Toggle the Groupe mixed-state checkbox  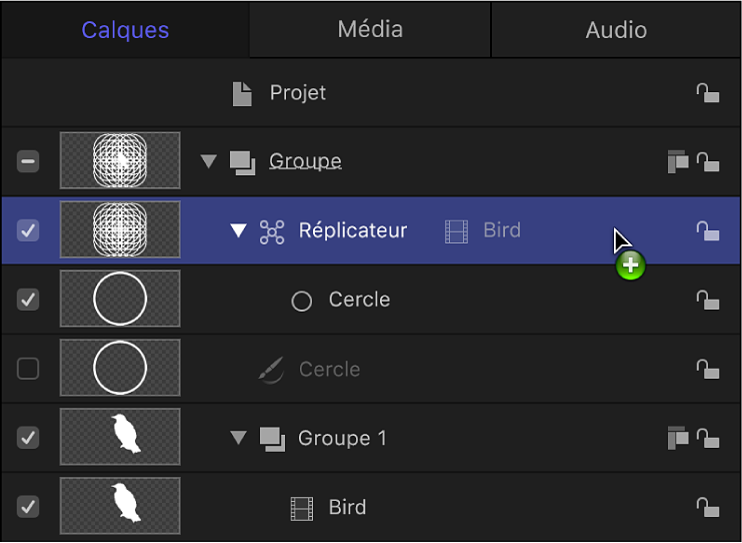click(x=28, y=161)
